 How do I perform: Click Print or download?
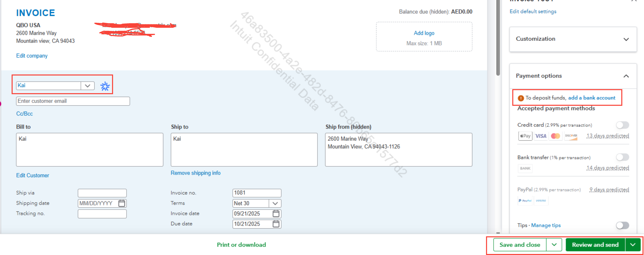point(241,245)
